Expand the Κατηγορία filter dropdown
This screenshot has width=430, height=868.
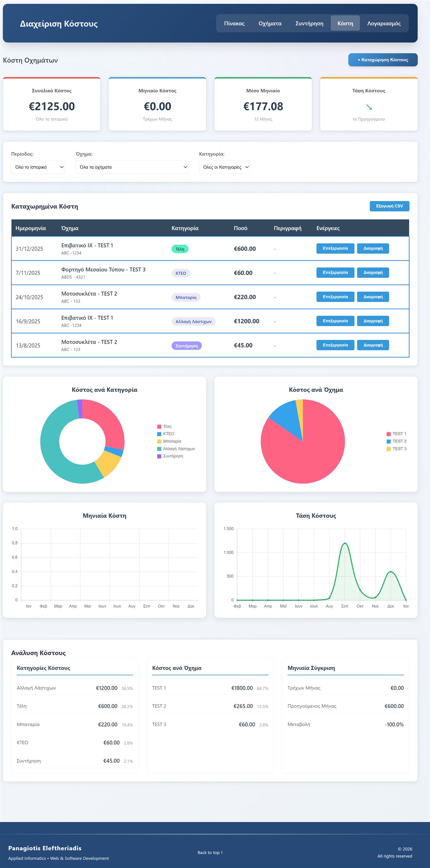(225, 167)
